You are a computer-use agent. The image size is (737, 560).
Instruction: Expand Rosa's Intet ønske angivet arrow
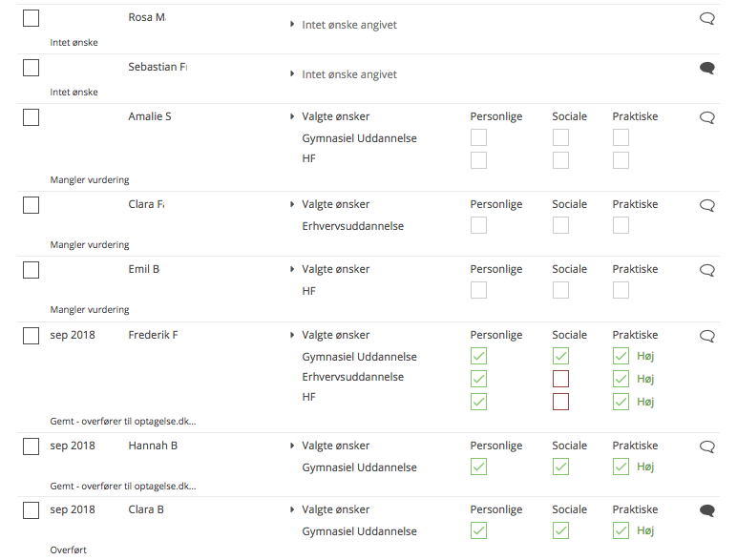[292, 24]
